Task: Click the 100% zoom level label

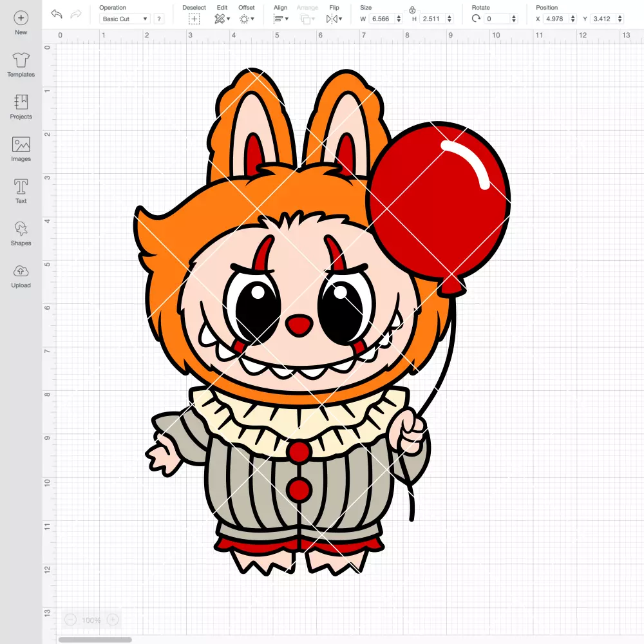Action: [x=91, y=620]
